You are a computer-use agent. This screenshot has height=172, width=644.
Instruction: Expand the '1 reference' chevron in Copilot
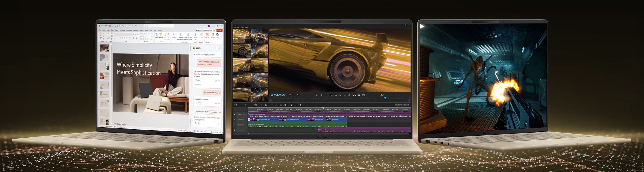pyautogui.click(x=200, y=84)
